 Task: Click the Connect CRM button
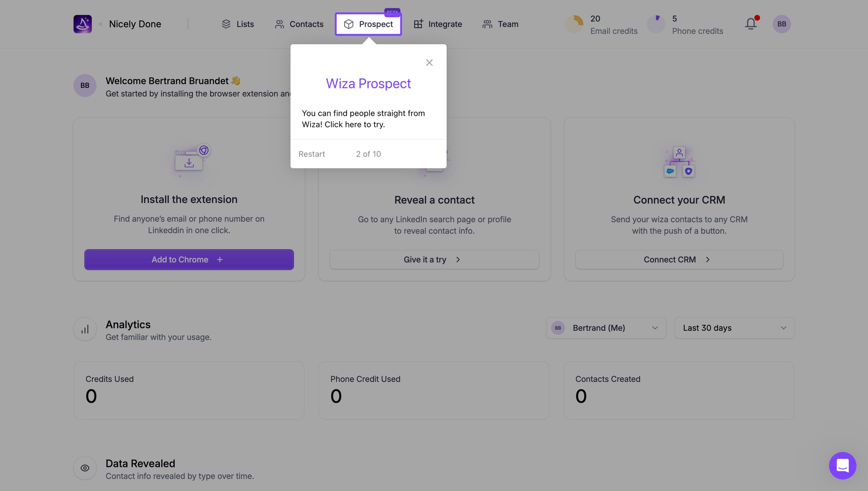tap(679, 259)
